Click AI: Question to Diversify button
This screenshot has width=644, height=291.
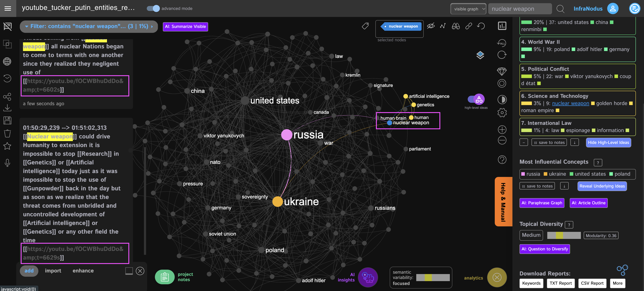pos(545,249)
